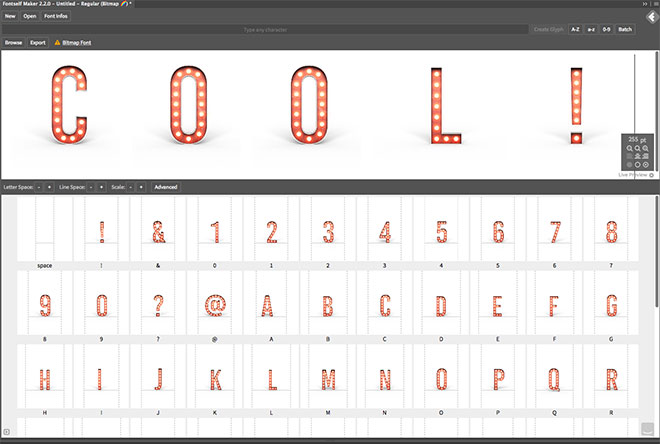Click the letter C in the preview
The height and width of the screenshot is (444, 660).
(x=69, y=104)
